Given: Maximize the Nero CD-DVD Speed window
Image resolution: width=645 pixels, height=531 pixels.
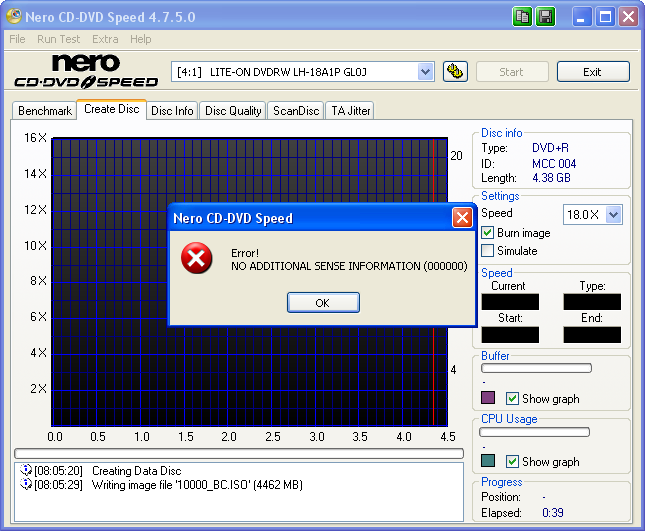Looking at the screenshot, I should [x=605, y=17].
